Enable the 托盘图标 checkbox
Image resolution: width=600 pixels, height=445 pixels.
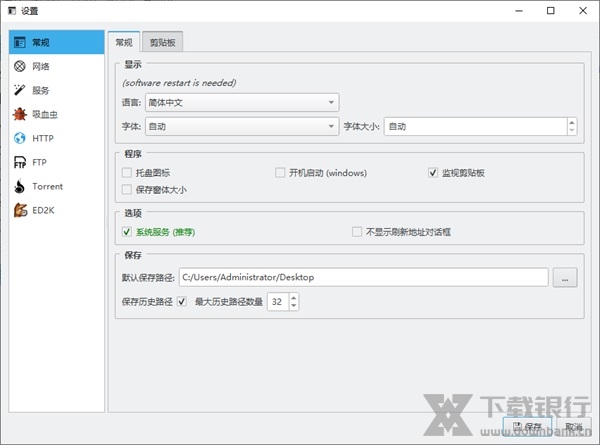(x=127, y=173)
